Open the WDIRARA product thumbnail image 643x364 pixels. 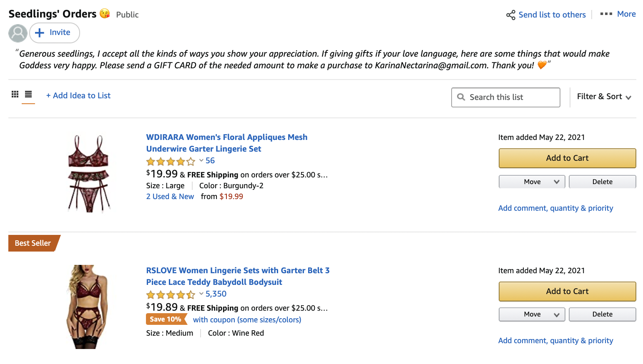[x=89, y=173]
